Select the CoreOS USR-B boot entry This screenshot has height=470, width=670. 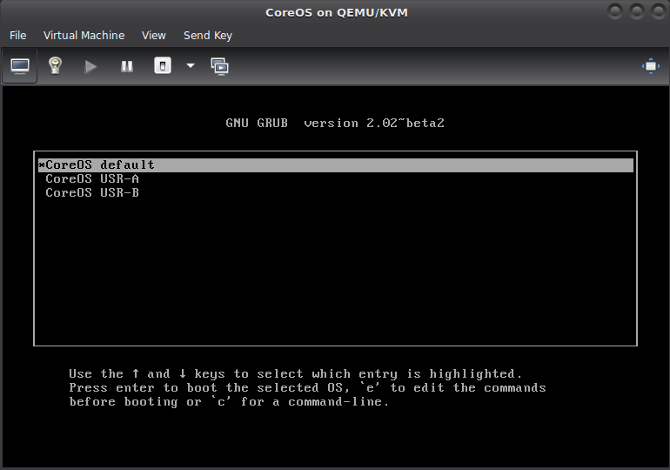[335, 193]
